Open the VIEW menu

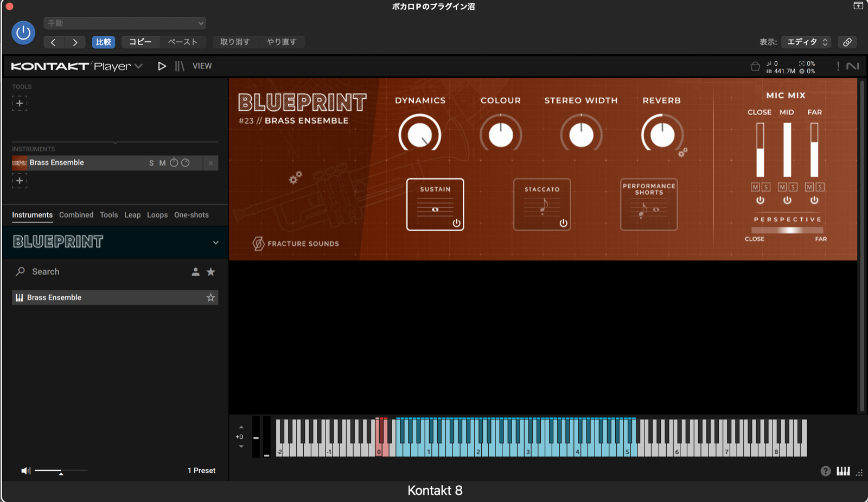[x=202, y=66]
